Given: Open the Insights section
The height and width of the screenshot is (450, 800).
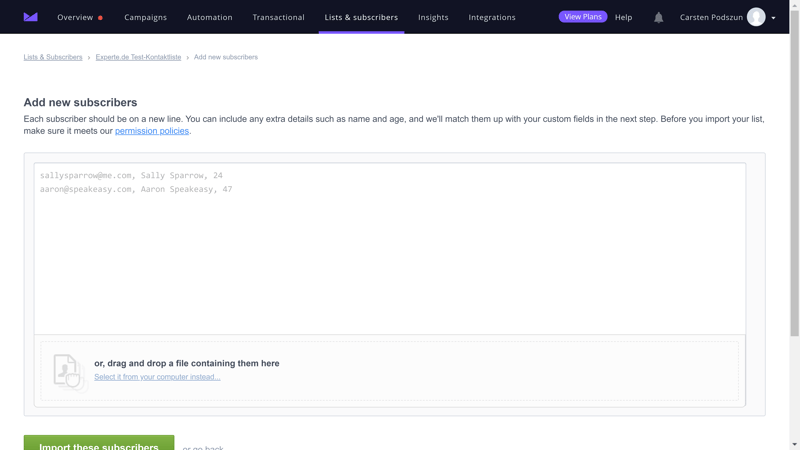Looking at the screenshot, I should (x=433, y=17).
